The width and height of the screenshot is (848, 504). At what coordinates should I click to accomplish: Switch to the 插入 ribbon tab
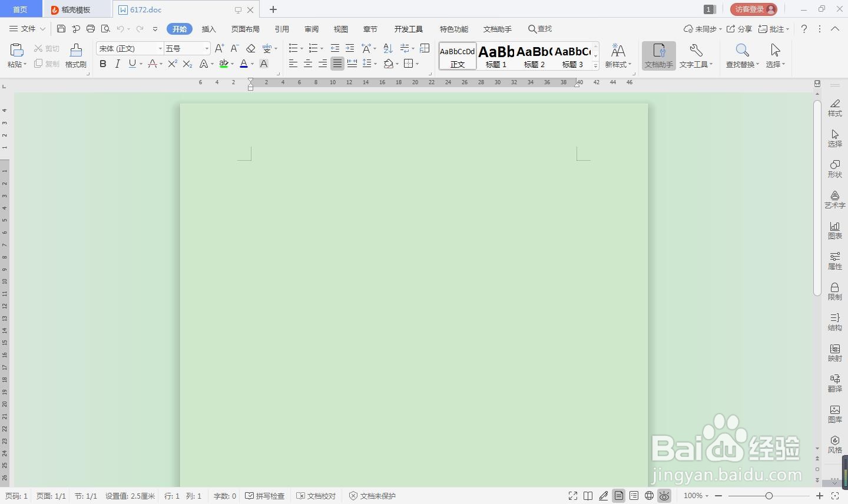click(208, 28)
